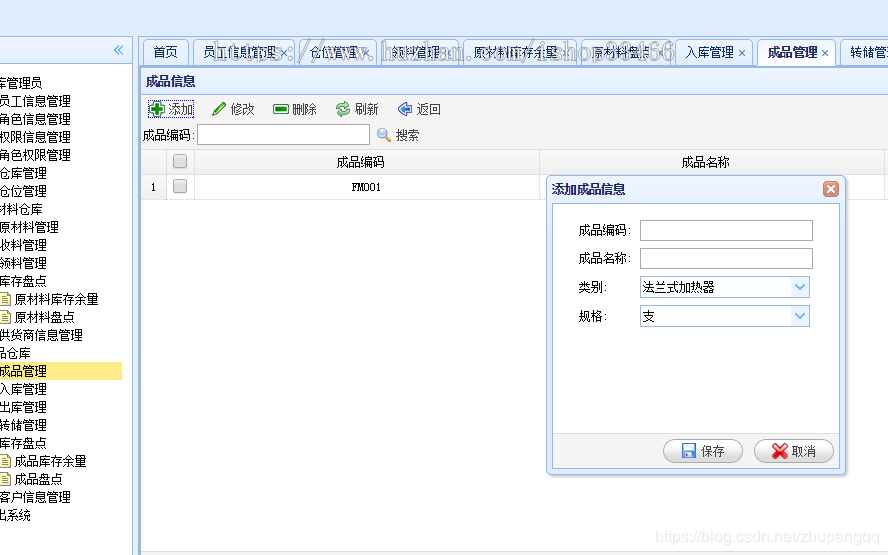This screenshot has width=888, height=555.
Task: Click the 刷新 button label
Action: [x=366, y=109]
